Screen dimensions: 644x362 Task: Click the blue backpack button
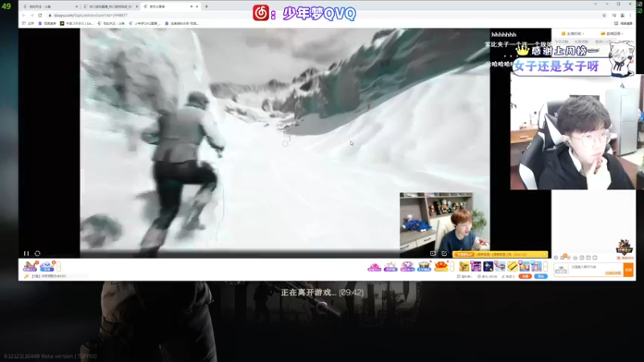541,277
